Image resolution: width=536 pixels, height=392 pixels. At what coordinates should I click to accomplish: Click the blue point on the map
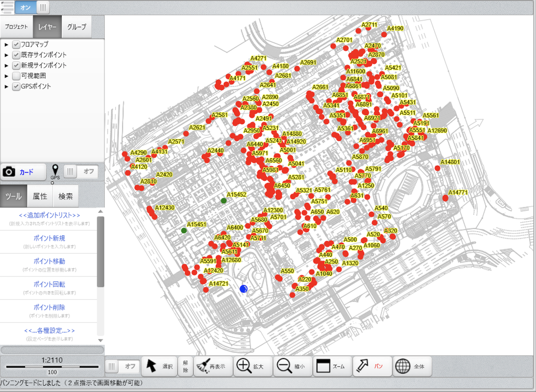pyautogui.click(x=244, y=289)
